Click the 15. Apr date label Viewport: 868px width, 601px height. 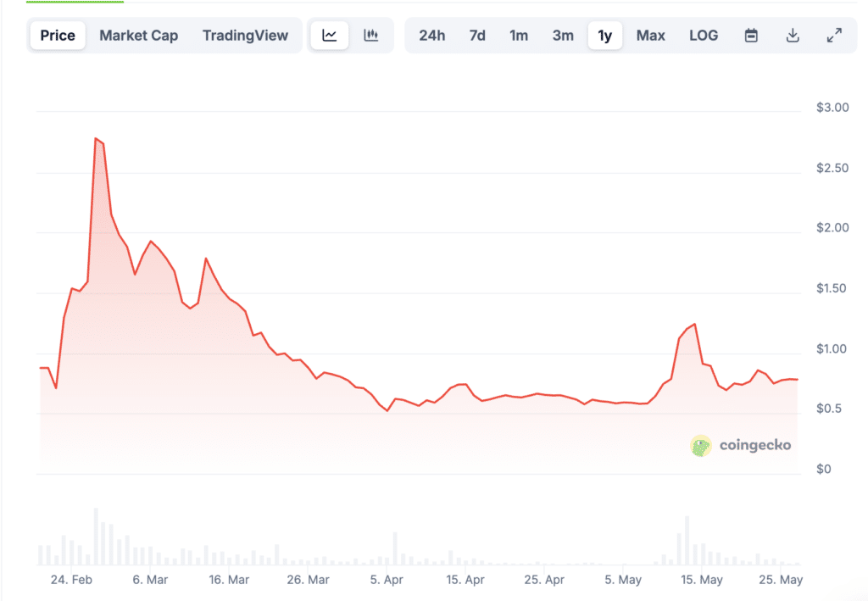point(465,580)
